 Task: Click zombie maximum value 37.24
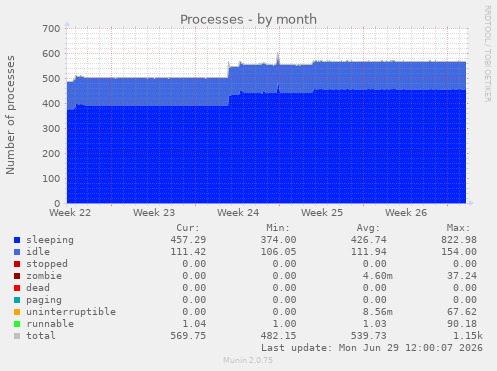coord(462,276)
